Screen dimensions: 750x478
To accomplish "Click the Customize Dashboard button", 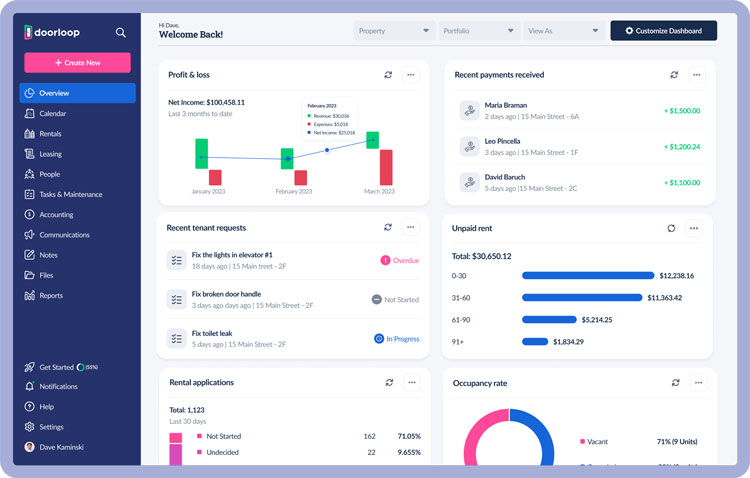I will (x=663, y=31).
